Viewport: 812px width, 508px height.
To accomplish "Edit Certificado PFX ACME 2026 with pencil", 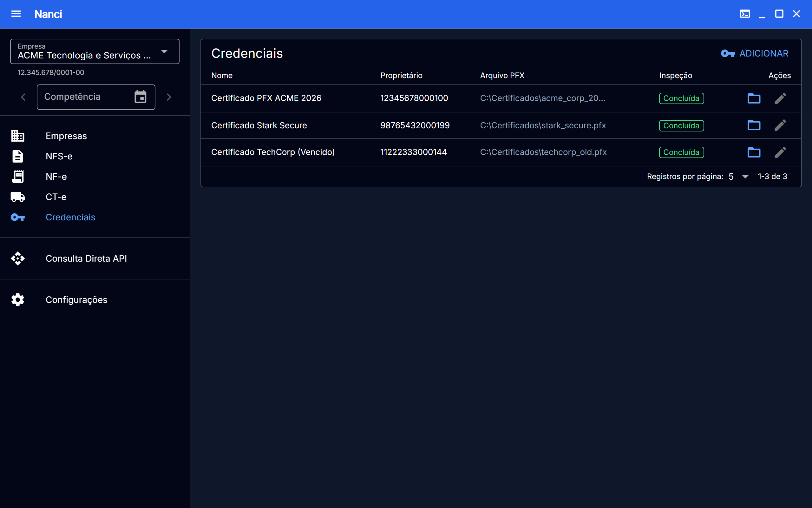I will [780, 98].
